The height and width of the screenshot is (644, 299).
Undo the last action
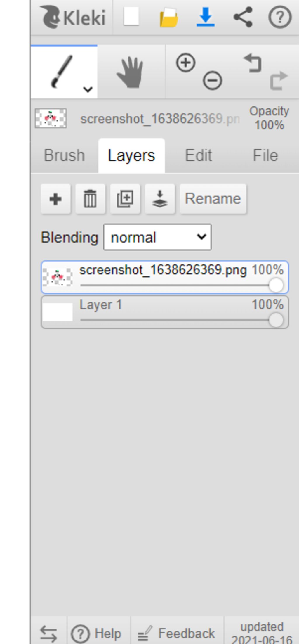click(253, 63)
